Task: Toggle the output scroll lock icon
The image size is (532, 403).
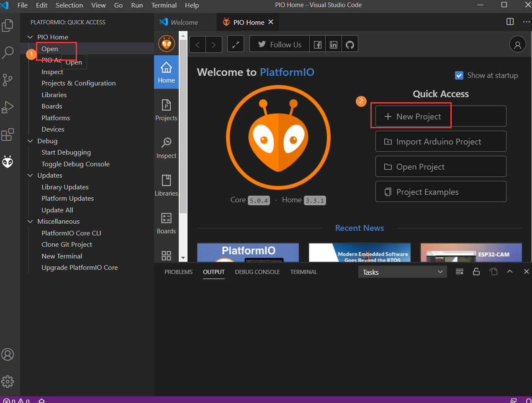Action: (476, 272)
